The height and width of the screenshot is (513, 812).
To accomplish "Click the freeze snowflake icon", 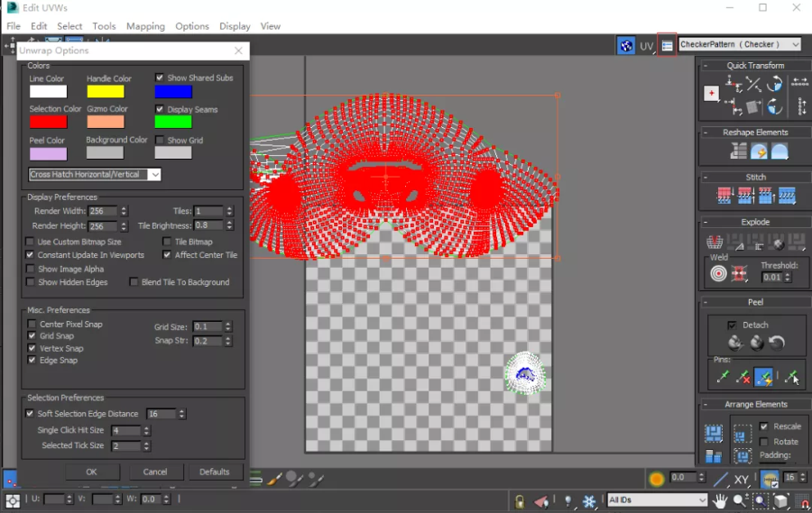I will [x=588, y=500].
